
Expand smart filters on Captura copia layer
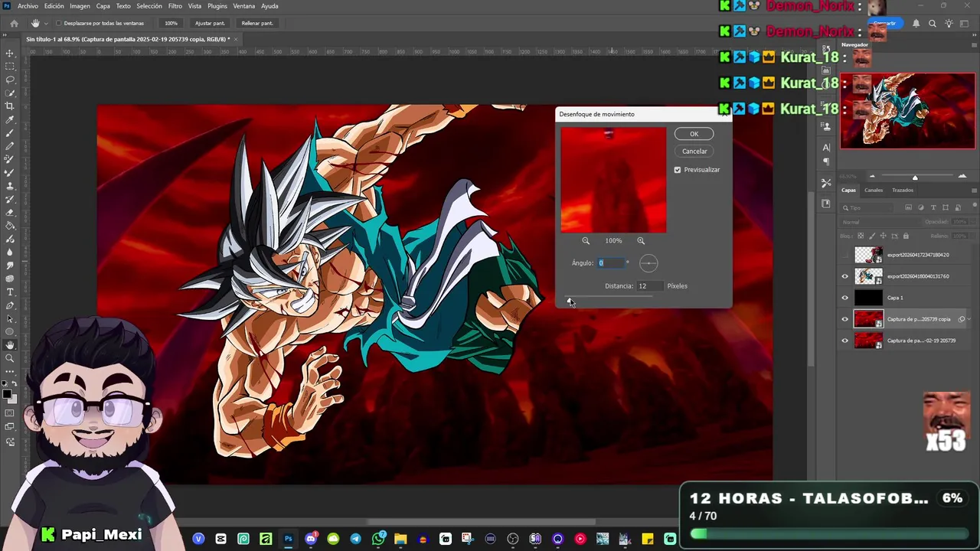tap(970, 319)
